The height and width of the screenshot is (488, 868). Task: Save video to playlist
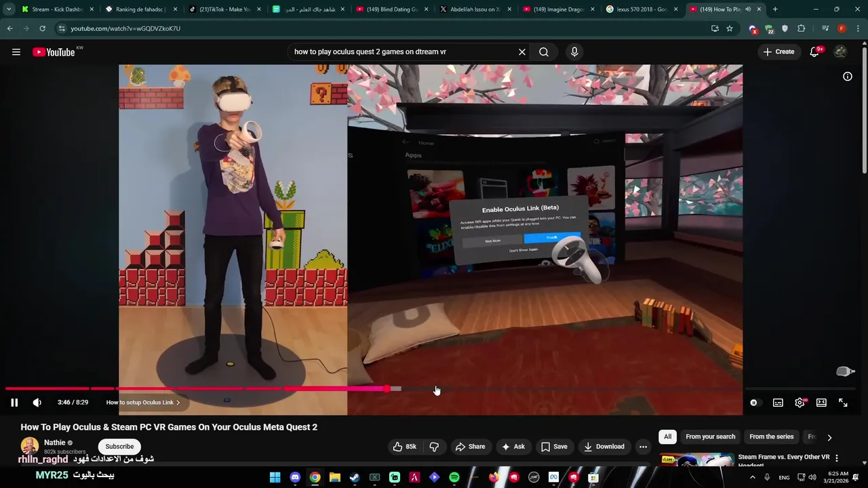(x=554, y=447)
